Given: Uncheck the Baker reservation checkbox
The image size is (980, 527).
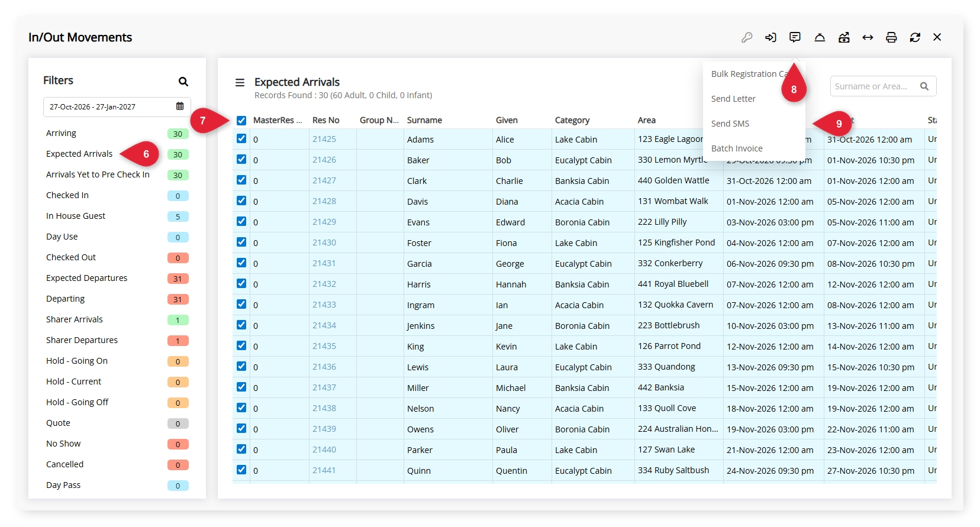Looking at the screenshot, I should click(x=241, y=159).
